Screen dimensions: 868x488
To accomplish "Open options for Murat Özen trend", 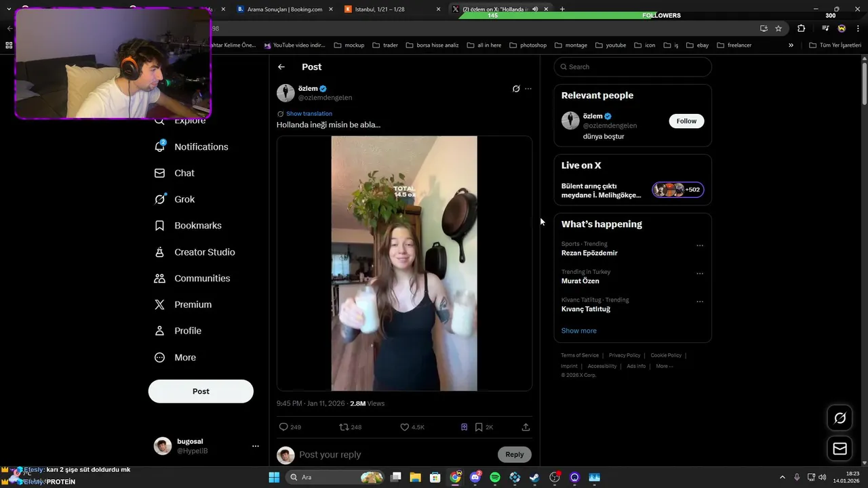I will coord(700,274).
